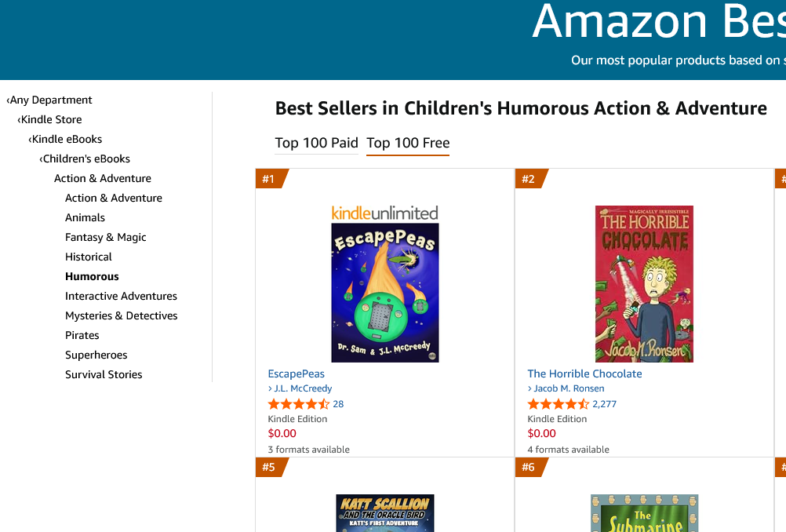Switch to the Top 100 Paid tab
Screen dimensions: 786x532
pos(316,143)
